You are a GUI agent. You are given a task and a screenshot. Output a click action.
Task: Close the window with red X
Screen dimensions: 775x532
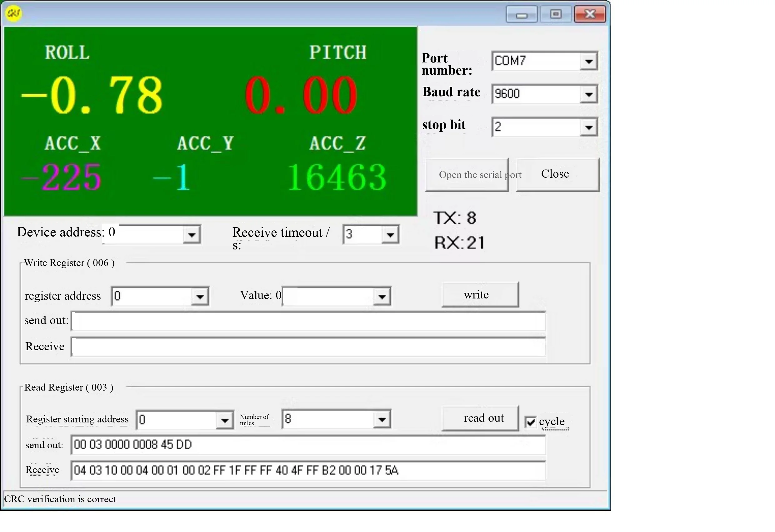[590, 14]
